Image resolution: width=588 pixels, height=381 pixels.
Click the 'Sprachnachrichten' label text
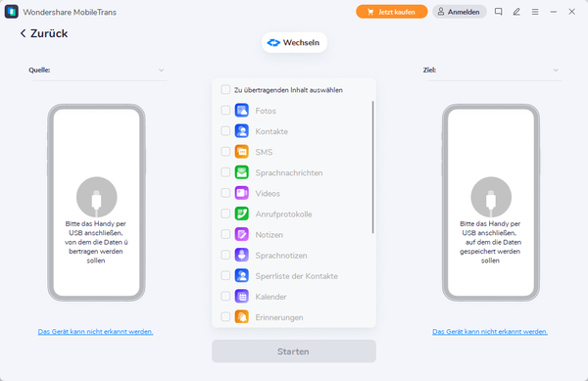click(x=289, y=172)
